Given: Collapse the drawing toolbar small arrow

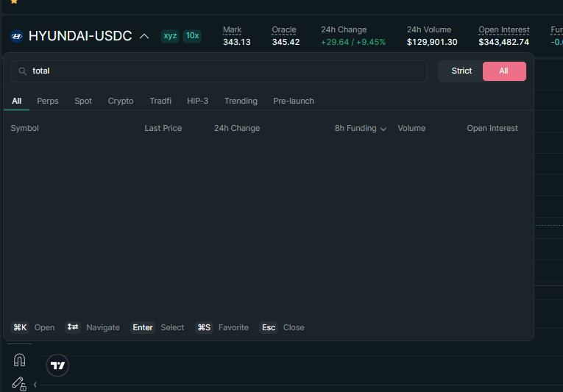Looking at the screenshot, I should click(35, 385).
